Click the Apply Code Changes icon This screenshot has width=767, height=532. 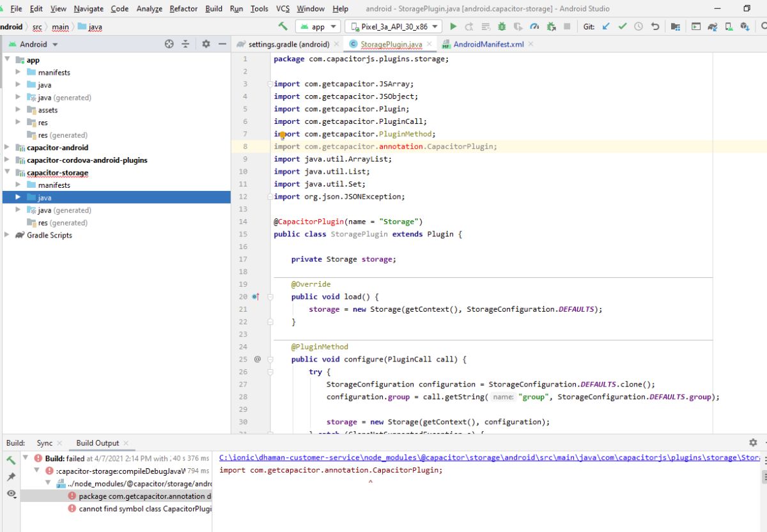[x=486, y=27]
